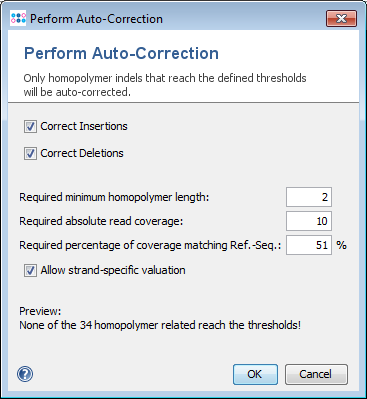Screen dimensions: 367x399
Task: Uncheck the Correct Deletions checkbox
Action: pyautogui.click(x=30, y=154)
